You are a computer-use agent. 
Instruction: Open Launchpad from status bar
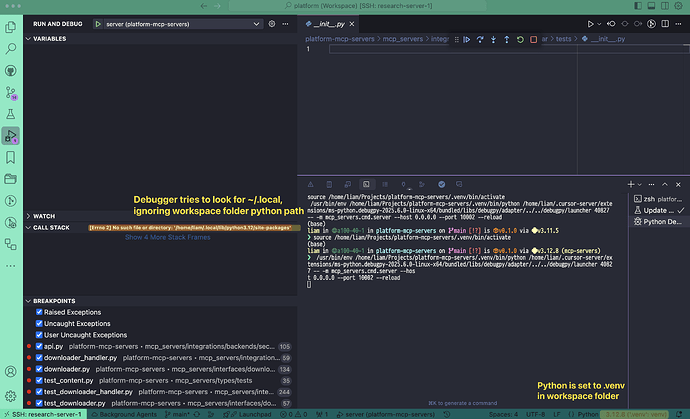click(247, 414)
